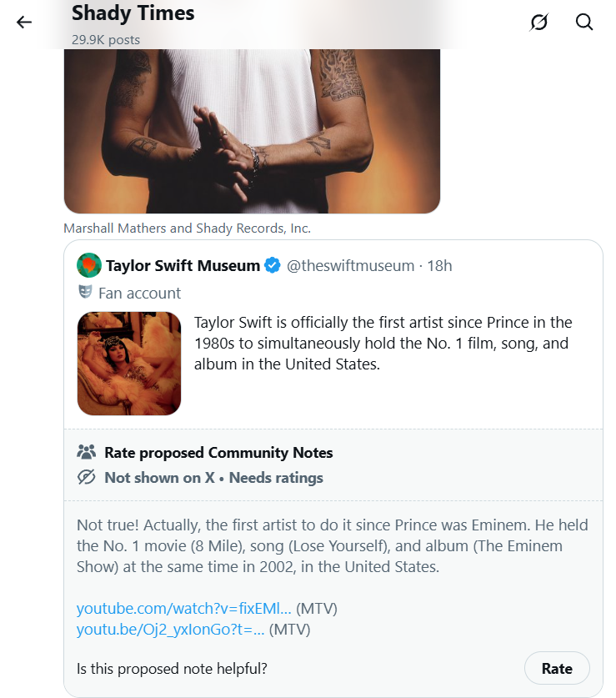Click the Community Notes people icon

(86, 453)
